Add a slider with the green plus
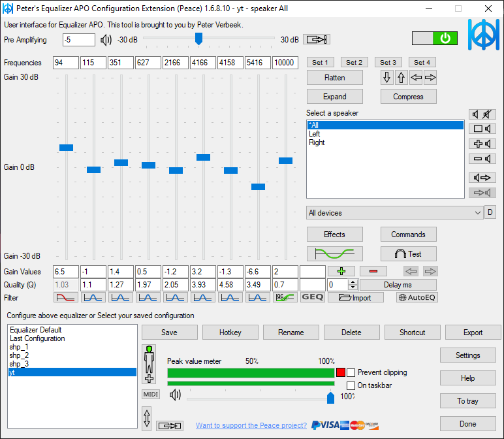 [341, 271]
